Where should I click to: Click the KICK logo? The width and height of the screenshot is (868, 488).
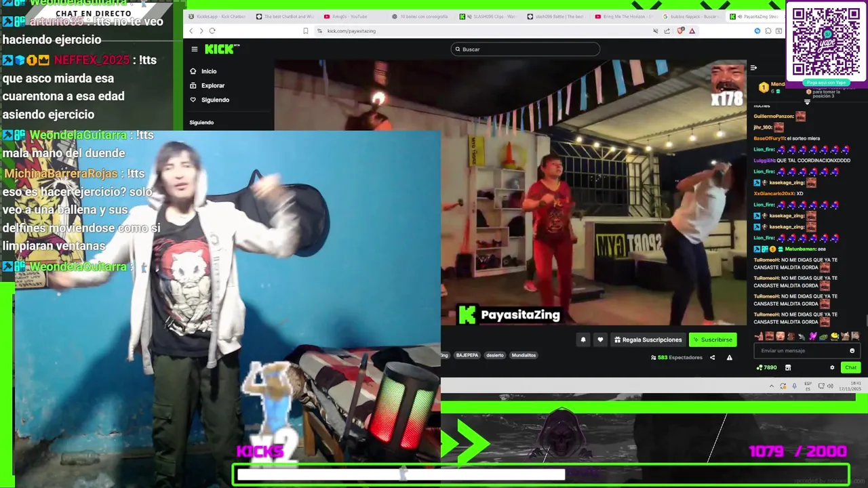222,49
